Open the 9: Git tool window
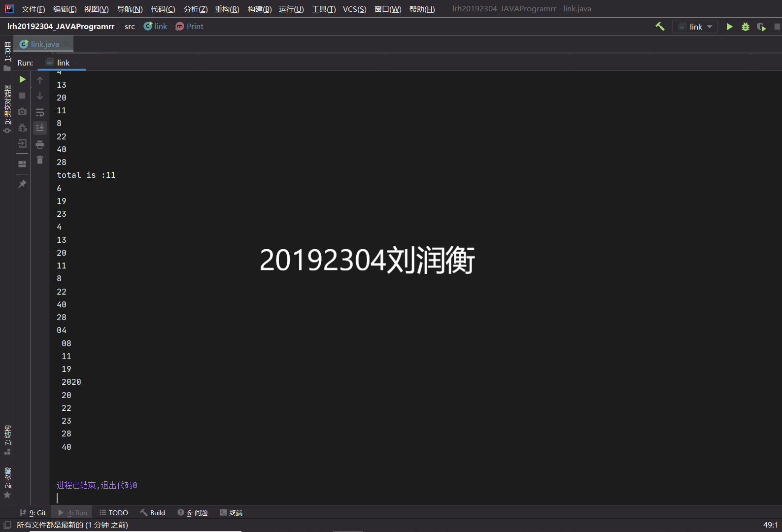Screen dimensions: 782x532 (x=33, y=513)
